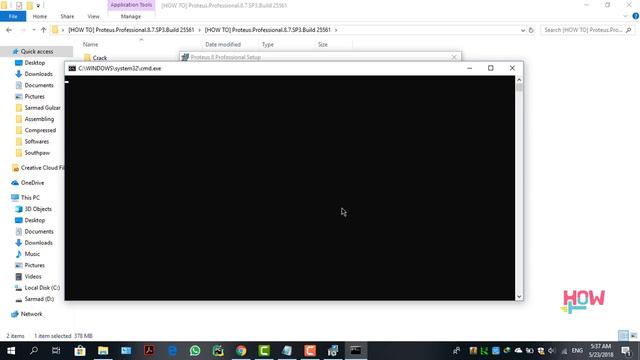Screen dimensions: 640x360
Task: Click ENG language indicator
Action: point(577,351)
